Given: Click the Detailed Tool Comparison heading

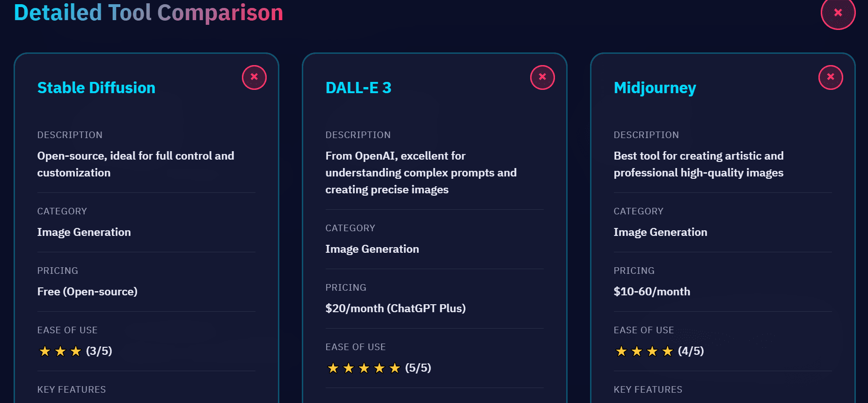Looking at the screenshot, I should [148, 13].
